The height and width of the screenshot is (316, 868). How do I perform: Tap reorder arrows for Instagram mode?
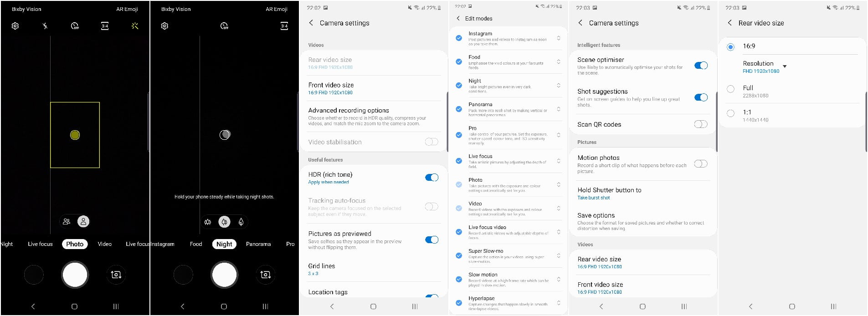(559, 38)
